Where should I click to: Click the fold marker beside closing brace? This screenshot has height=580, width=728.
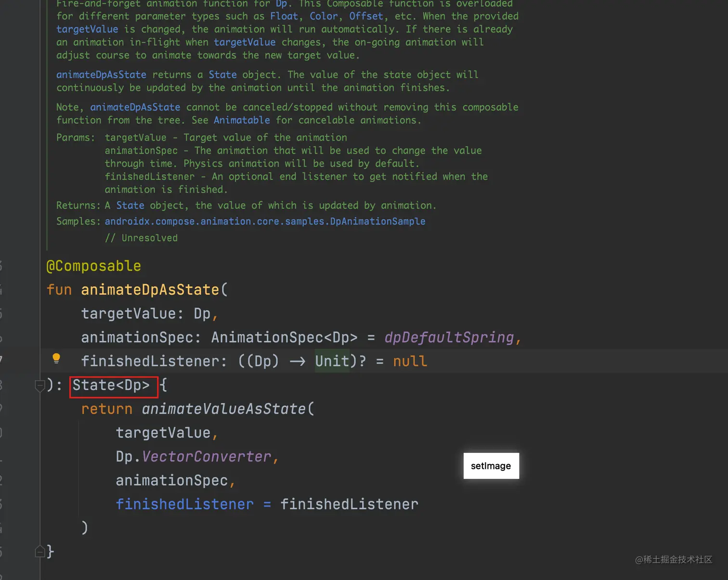click(39, 552)
